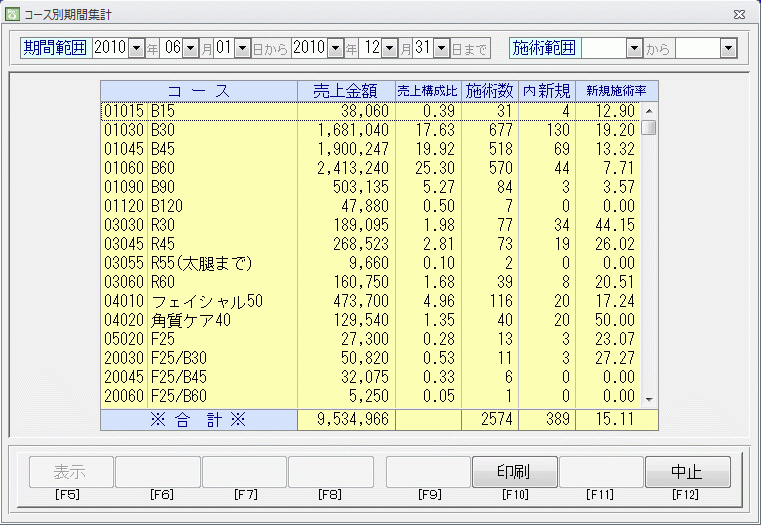Click the sales amount 1,900,247
Viewport: 761px width, 525px height.
tap(353, 149)
